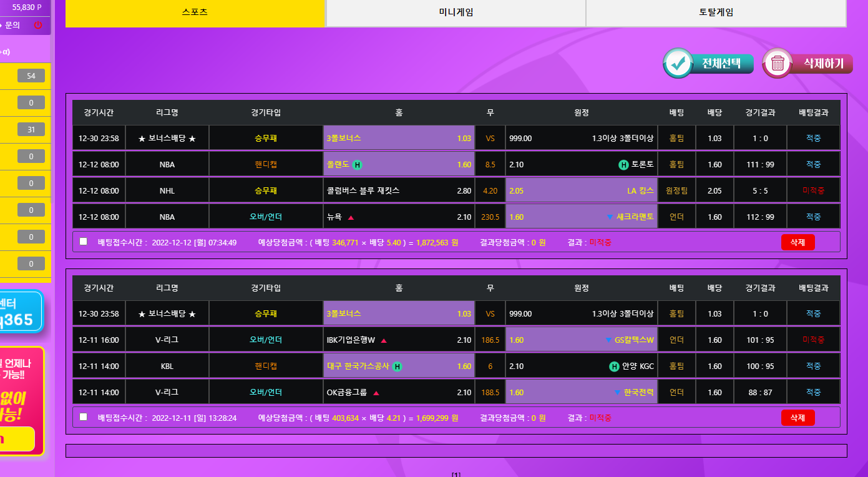Check the box for 2022-12-11 bet slip

(x=84, y=417)
